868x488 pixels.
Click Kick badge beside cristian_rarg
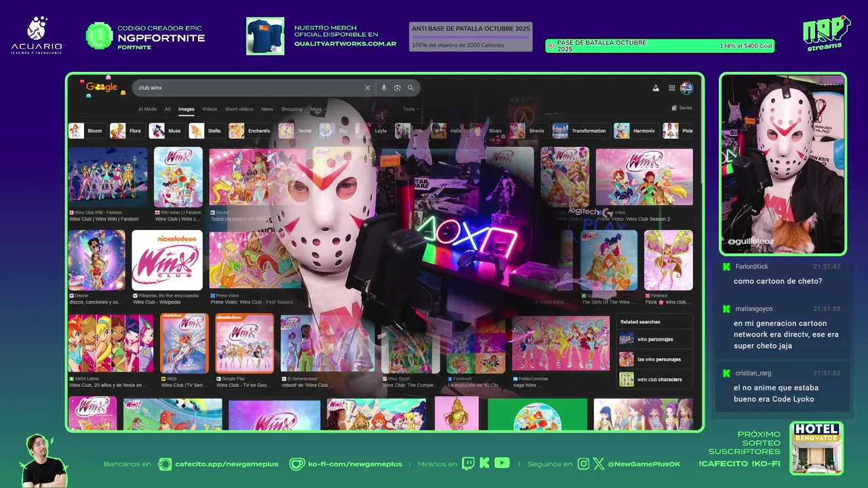click(726, 373)
